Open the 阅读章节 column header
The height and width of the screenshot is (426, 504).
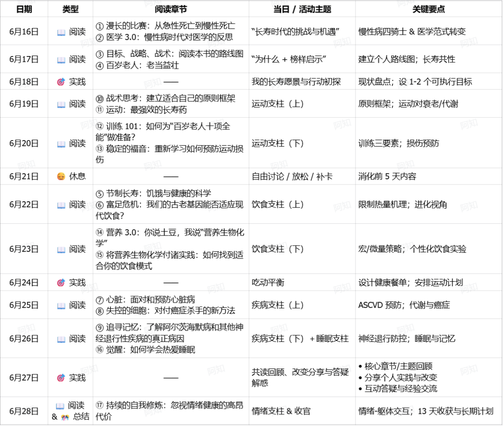click(x=171, y=9)
